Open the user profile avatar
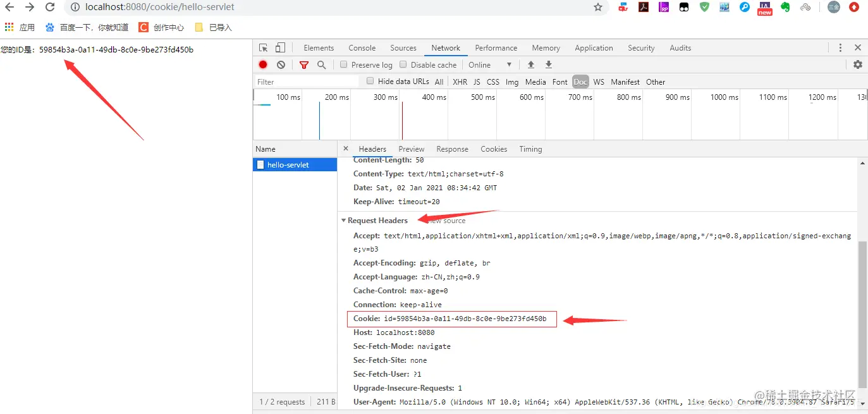Viewport: 868px width, 414px height. tap(834, 7)
